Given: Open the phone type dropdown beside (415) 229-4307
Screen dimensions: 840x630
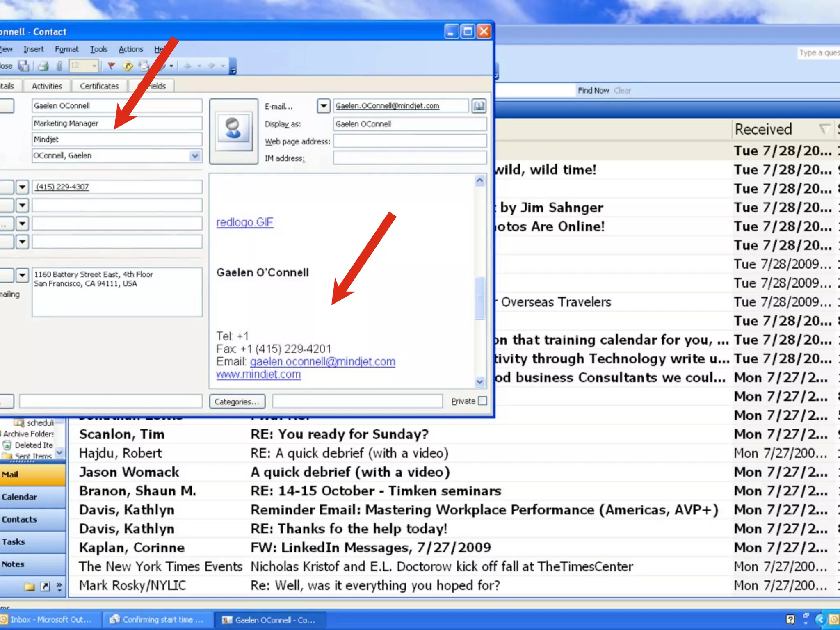Looking at the screenshot, I should (22, 187).
